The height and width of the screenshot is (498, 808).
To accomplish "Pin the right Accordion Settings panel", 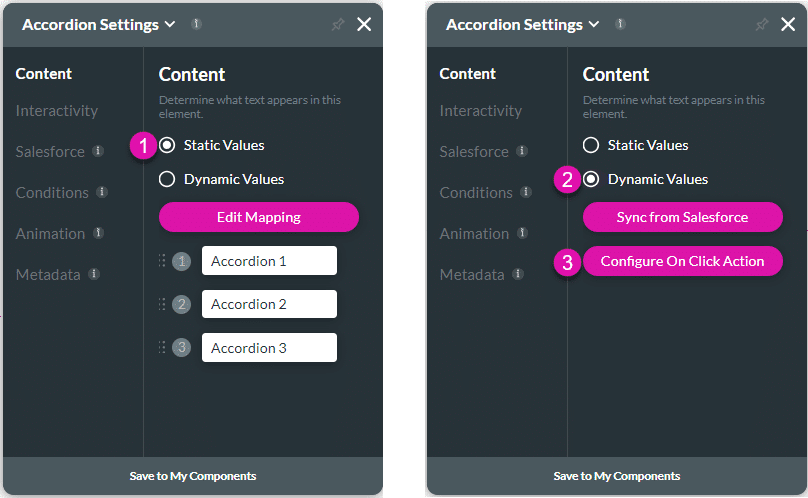I will tap(761, 24).
